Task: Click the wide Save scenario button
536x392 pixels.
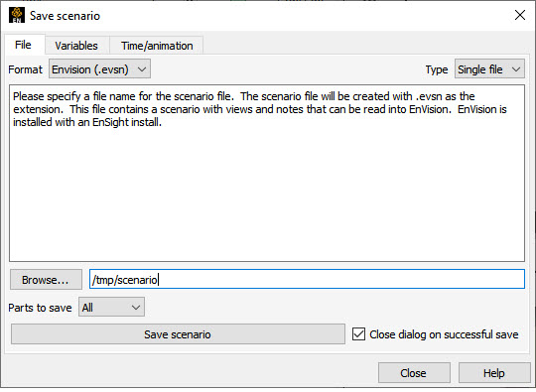Action: (178, 333)
